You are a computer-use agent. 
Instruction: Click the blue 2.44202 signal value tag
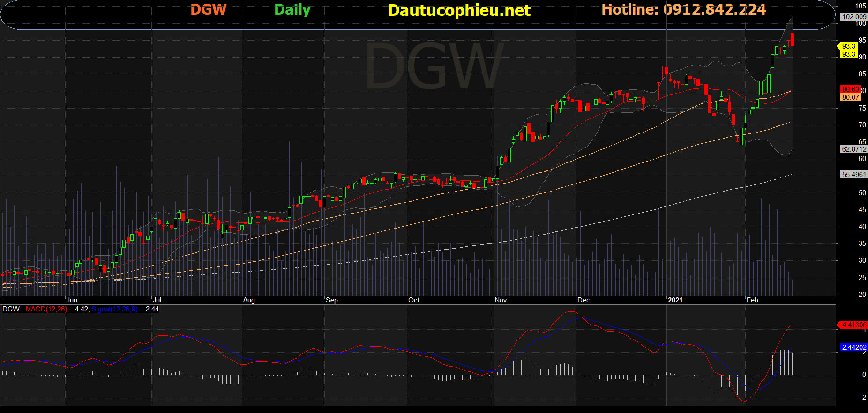[x=853, y=347]
